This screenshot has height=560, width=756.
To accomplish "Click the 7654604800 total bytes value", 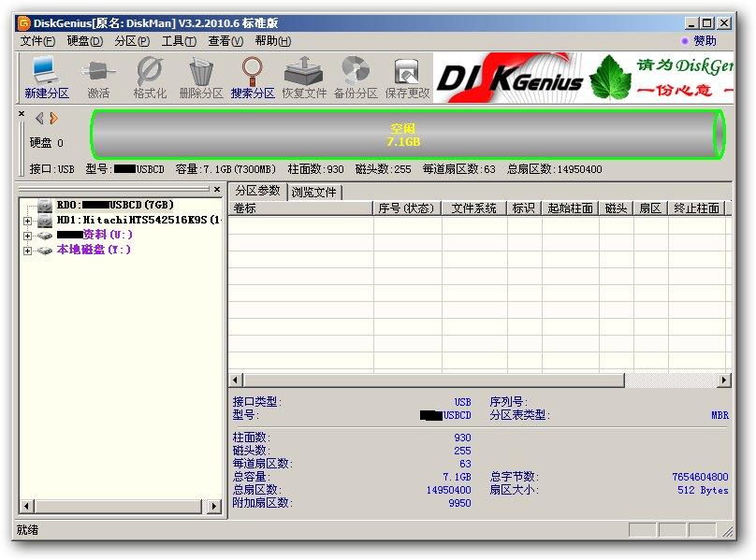I will [700, 477].
